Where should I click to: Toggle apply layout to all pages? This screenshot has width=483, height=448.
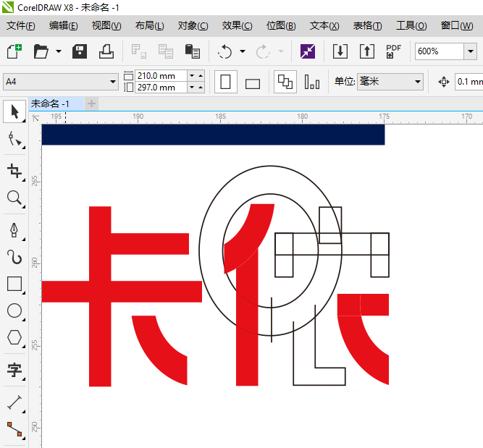(x=285, y=82)
